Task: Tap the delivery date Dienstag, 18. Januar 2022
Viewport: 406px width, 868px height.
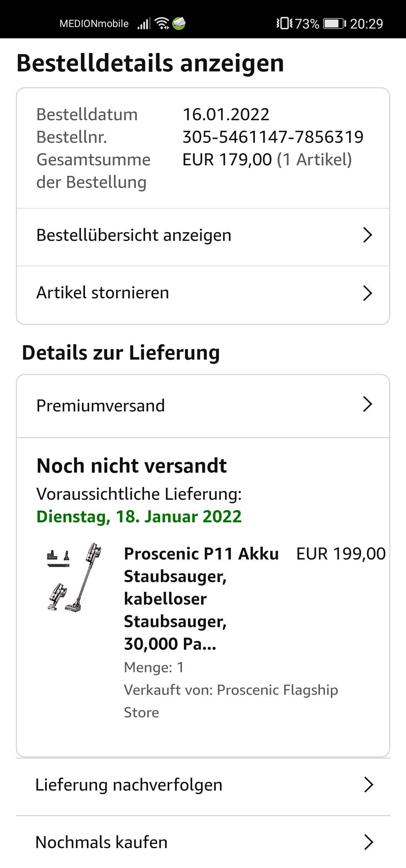Action: (139, 517)
